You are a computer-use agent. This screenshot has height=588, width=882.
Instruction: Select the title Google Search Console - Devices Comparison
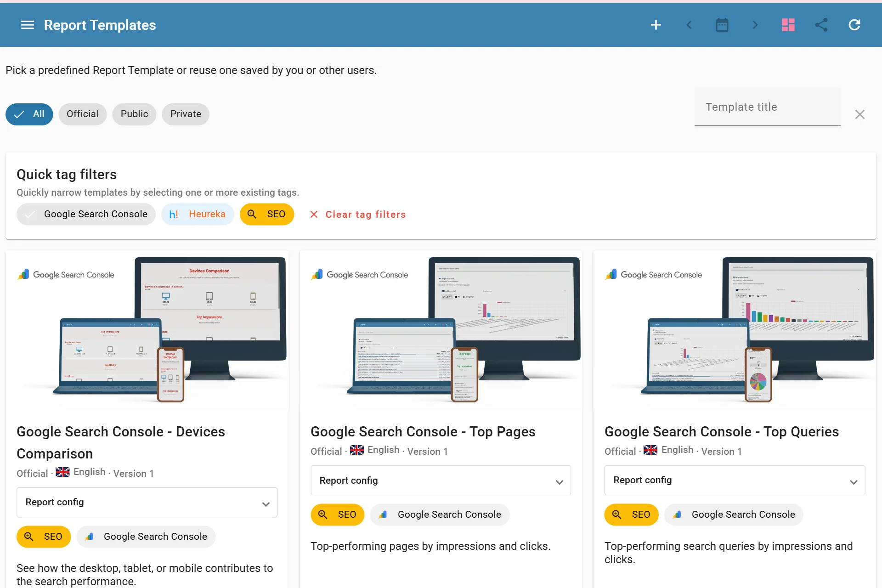(x=121, y=443)
